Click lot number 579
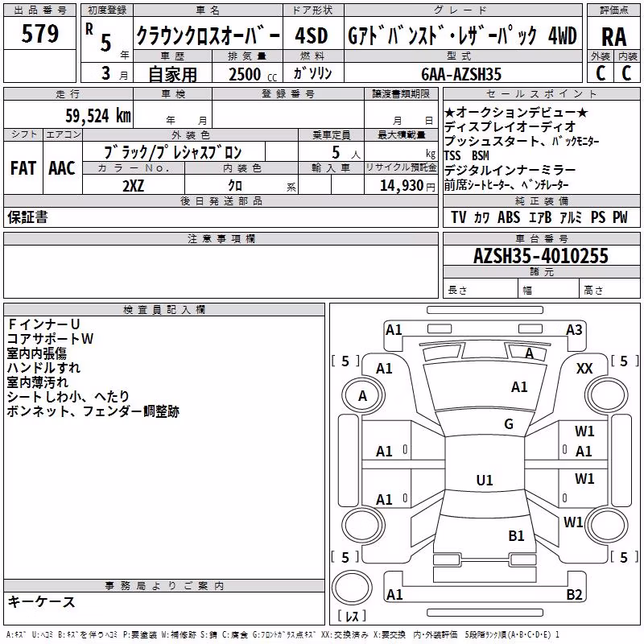Viewport: 644px width, 644px height. 39,34
